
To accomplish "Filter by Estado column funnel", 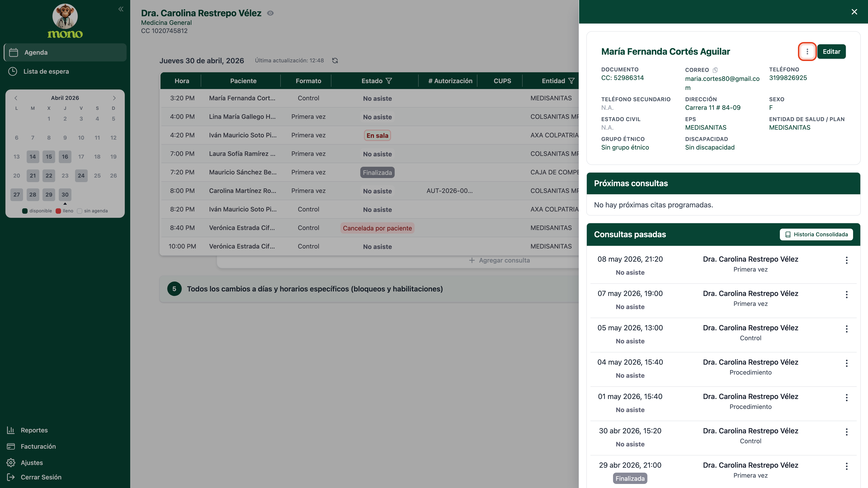I will (x=389, y=81).
